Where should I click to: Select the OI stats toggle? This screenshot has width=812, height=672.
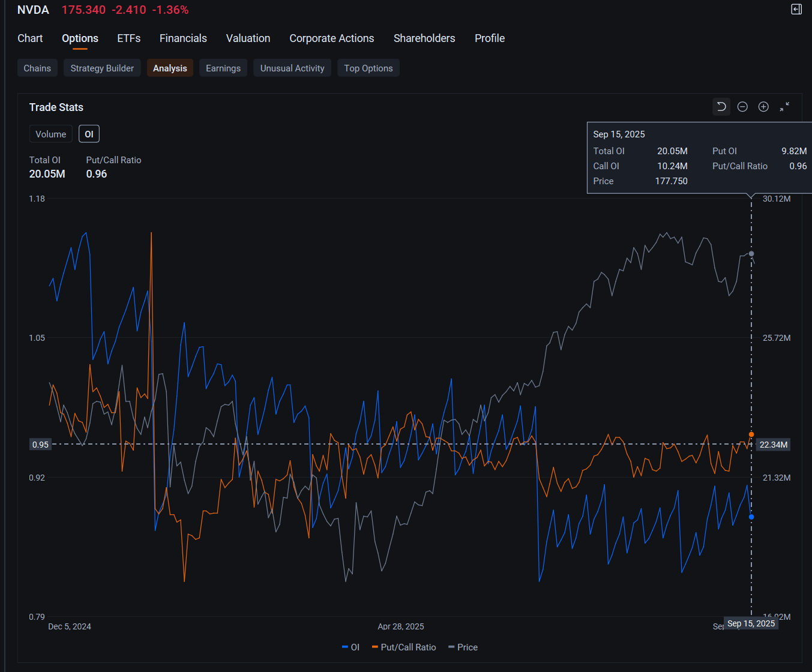point(89,134)
